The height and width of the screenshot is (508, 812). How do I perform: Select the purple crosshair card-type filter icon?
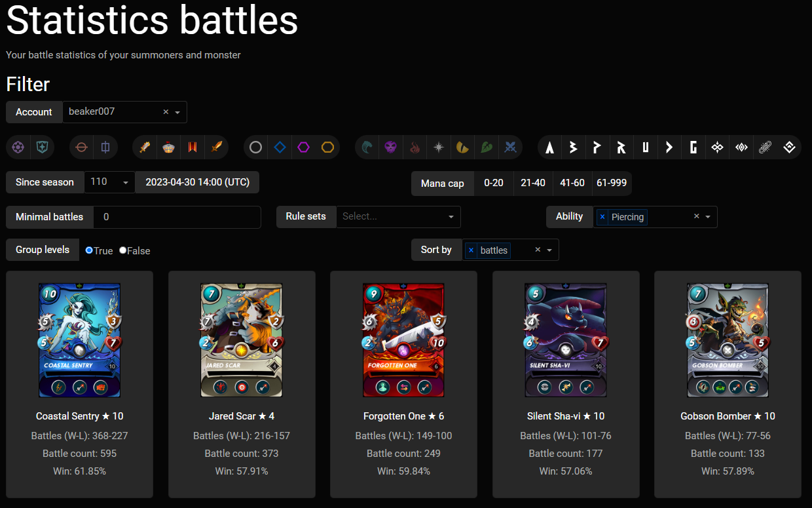tap(18, 147)
